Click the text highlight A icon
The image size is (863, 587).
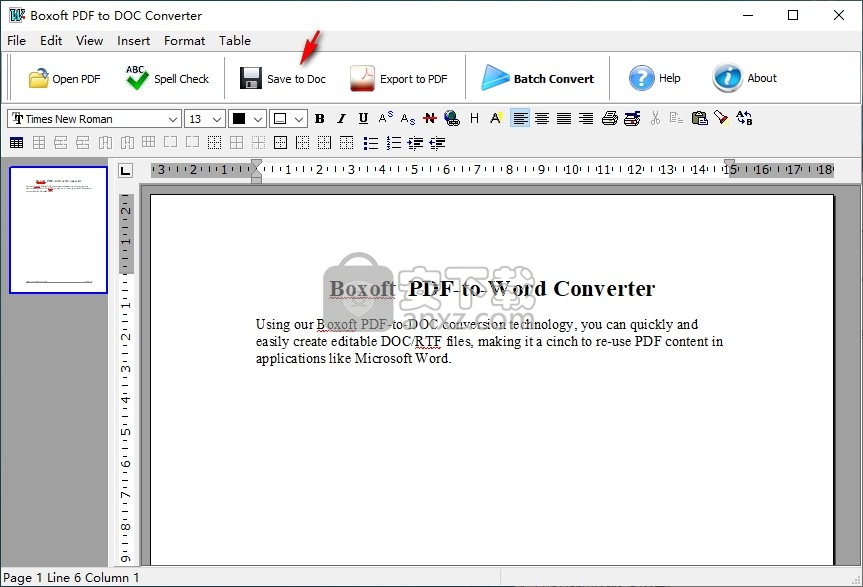496,118
